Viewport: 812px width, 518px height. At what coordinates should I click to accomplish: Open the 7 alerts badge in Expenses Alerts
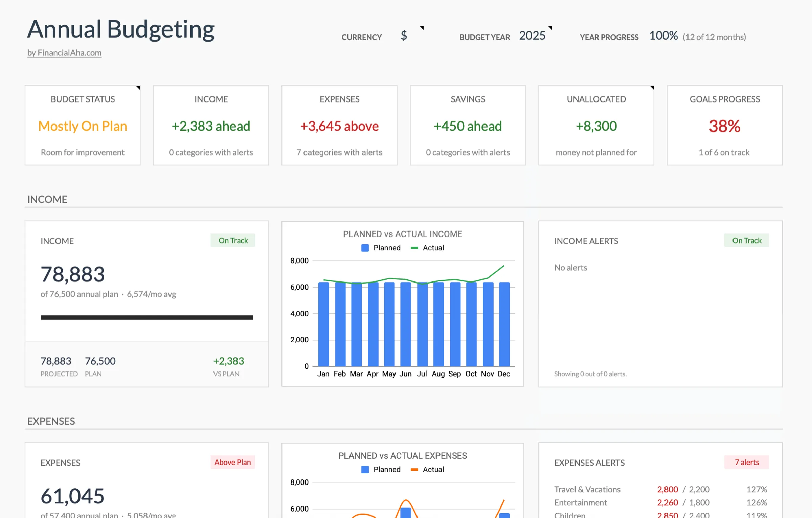click(746, 462)
